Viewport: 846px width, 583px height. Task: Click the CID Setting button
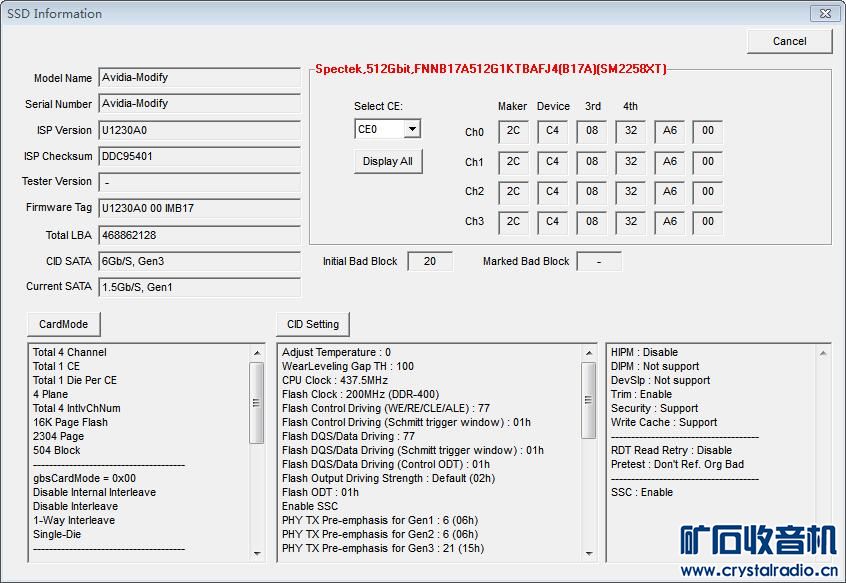tap(312, 324)
